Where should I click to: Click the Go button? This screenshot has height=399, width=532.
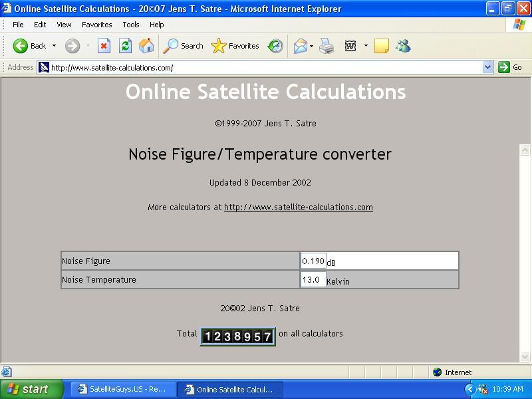510,67
